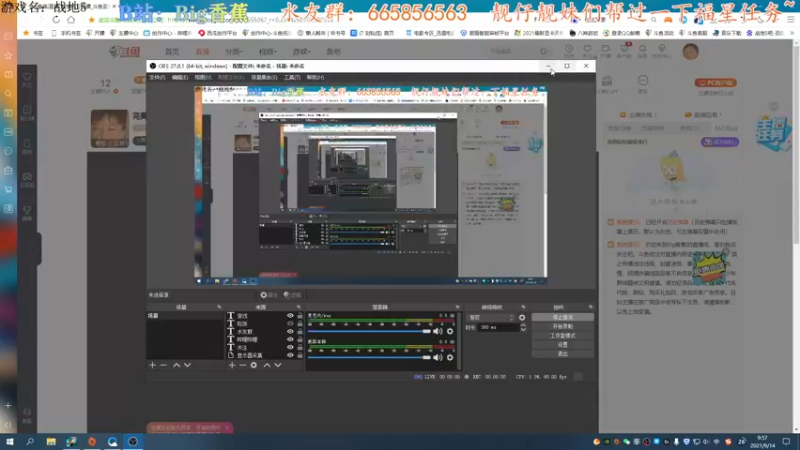Mute the 桌面音频 speaker icon
Image resolution: width=800 pixels, height=450 pixels.
[438, 358]
